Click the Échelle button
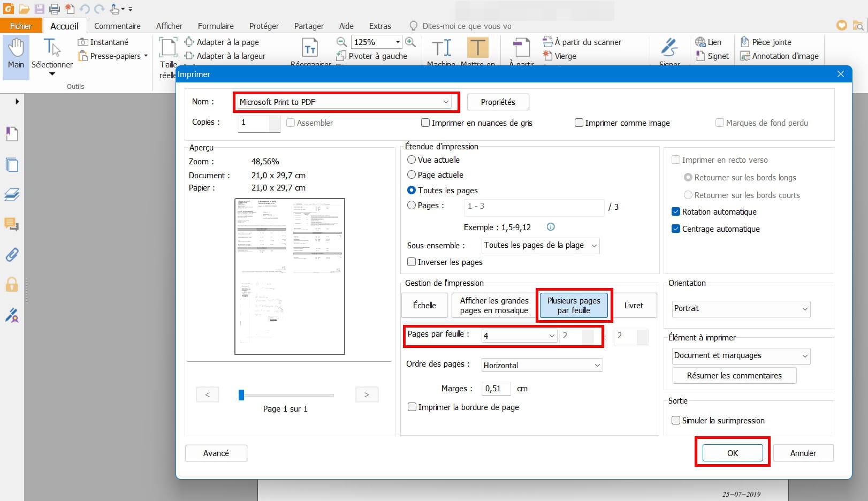The width and height of the screenshot is (868, 501). [424, 305]
